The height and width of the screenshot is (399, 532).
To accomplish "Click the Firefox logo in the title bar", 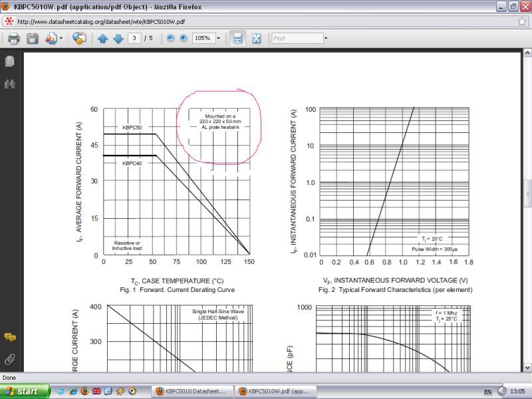I will (5, 7).
